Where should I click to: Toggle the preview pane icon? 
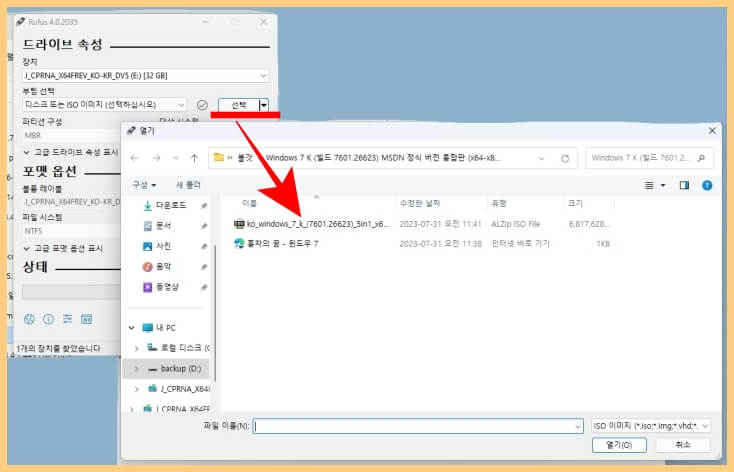(684, 185)
